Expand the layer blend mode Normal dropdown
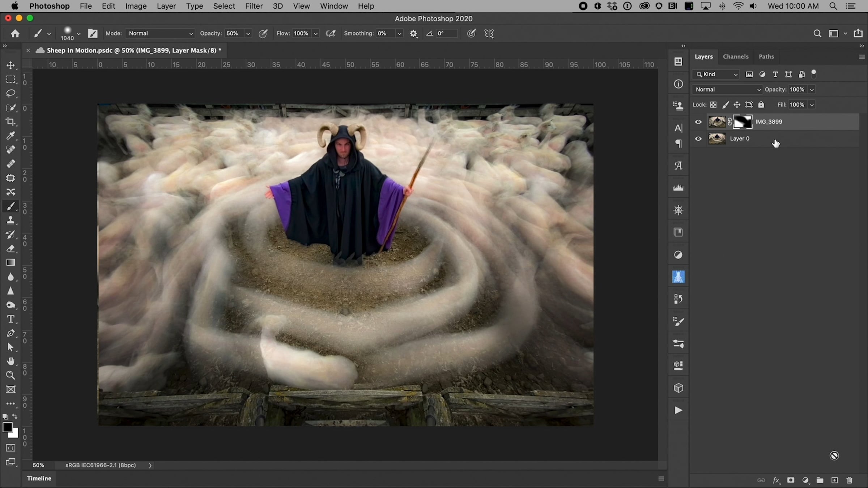868x488 pixels. pyautogui.click(x=727, y=89)
